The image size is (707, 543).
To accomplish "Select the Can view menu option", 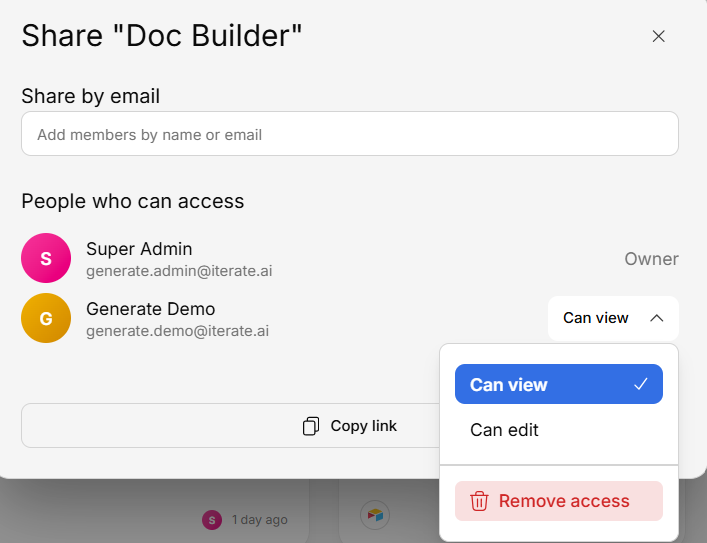I will pos(509,384).
